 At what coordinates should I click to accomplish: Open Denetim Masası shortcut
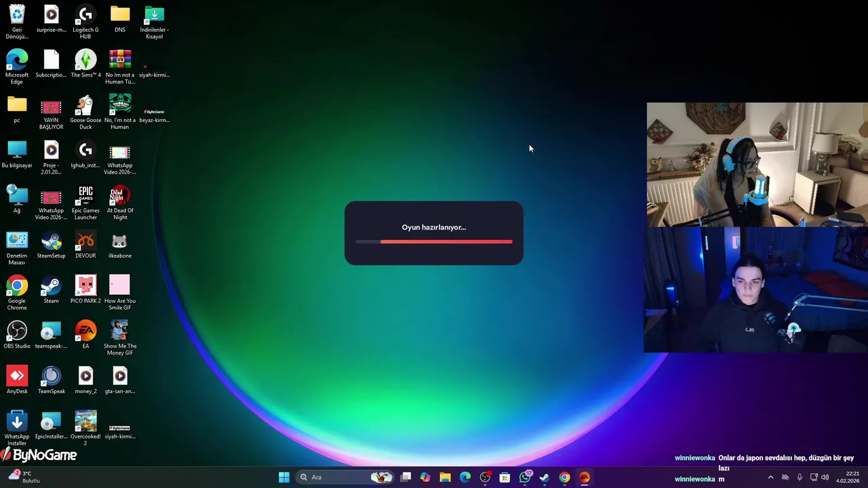click(x=17, y=248)
